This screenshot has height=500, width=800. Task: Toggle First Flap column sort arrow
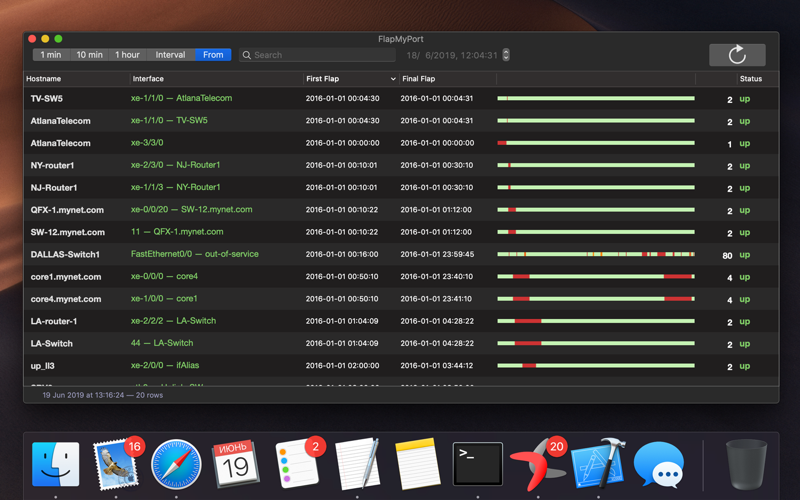point(393,79)
